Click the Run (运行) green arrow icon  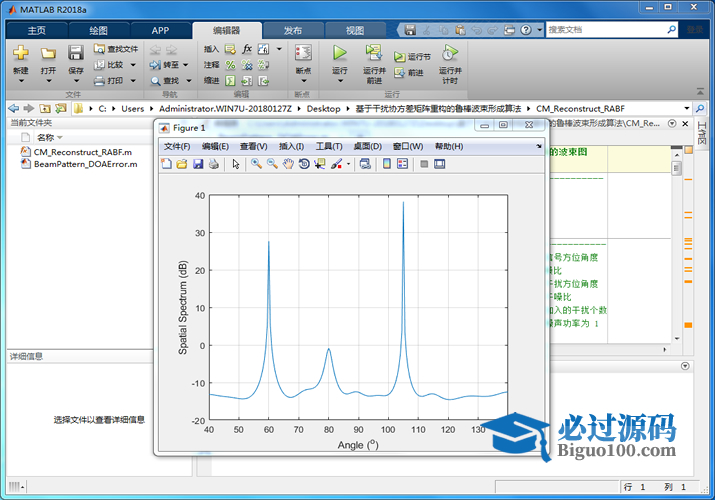(x=340, y=53)
